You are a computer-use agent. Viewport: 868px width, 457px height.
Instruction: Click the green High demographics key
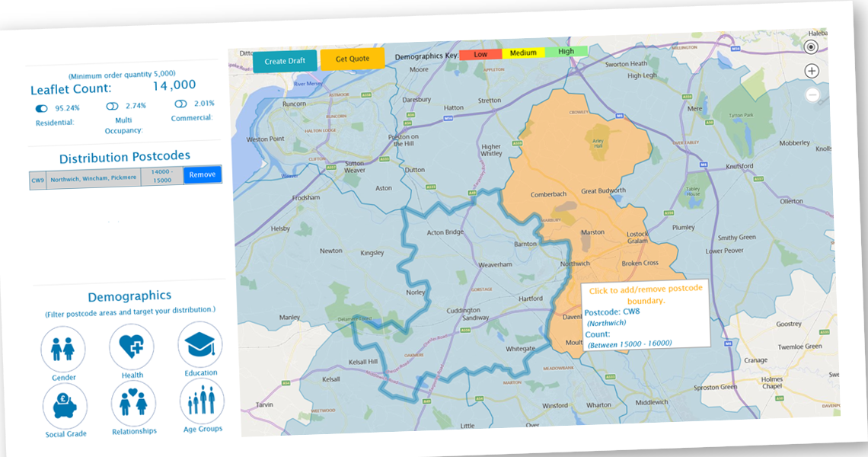coord(565,50)
